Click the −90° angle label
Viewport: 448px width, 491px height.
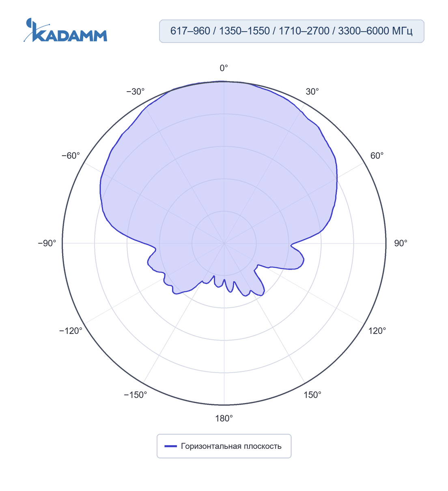click(x=47, y=243)
